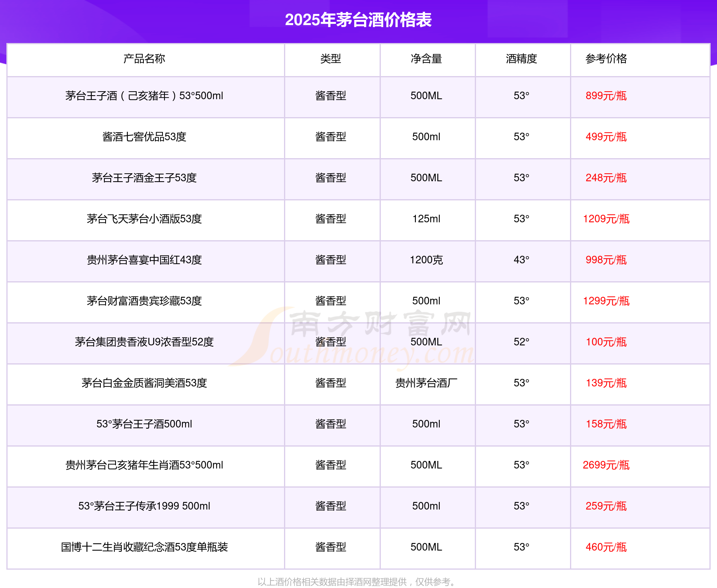Click "500ML" in the 金王子53度 row

click(x=426, y=178)
